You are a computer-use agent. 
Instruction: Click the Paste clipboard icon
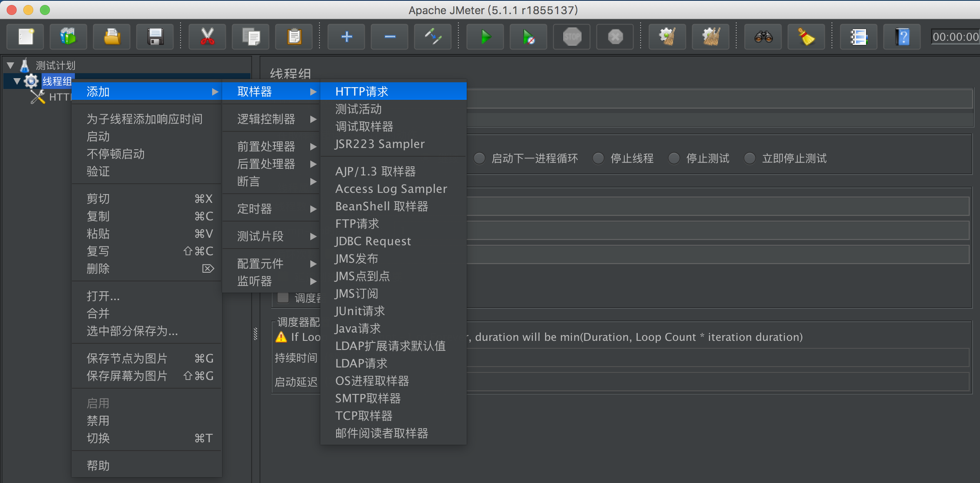(x=294, y=37)
